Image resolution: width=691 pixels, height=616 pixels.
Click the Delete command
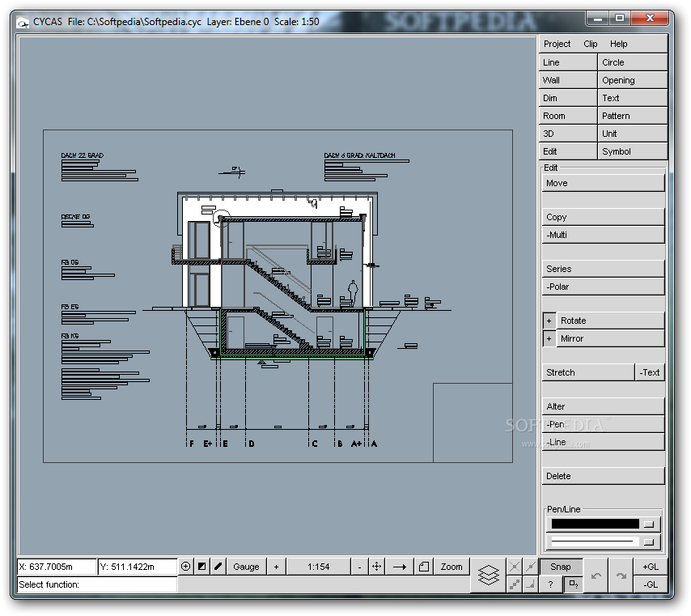point(603,476)
